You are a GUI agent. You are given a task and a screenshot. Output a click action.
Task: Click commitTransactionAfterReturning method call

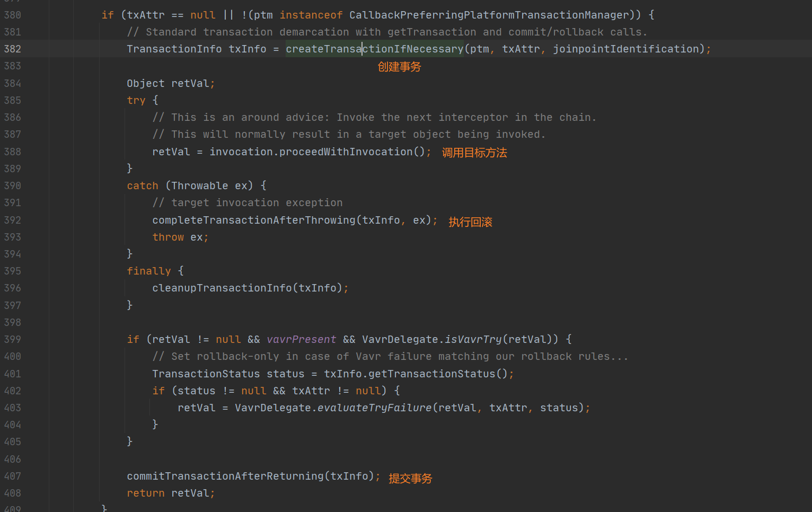tap(225, 476)
